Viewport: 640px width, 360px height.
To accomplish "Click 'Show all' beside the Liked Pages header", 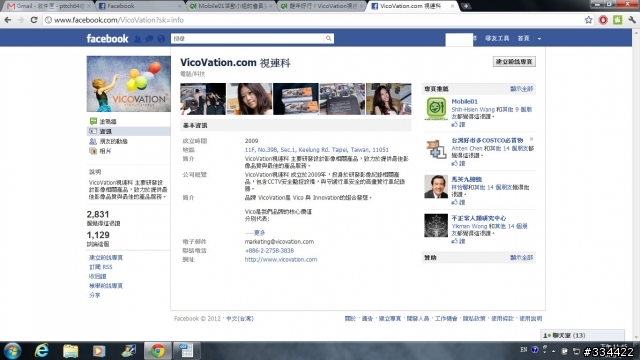I will (521, 89).
